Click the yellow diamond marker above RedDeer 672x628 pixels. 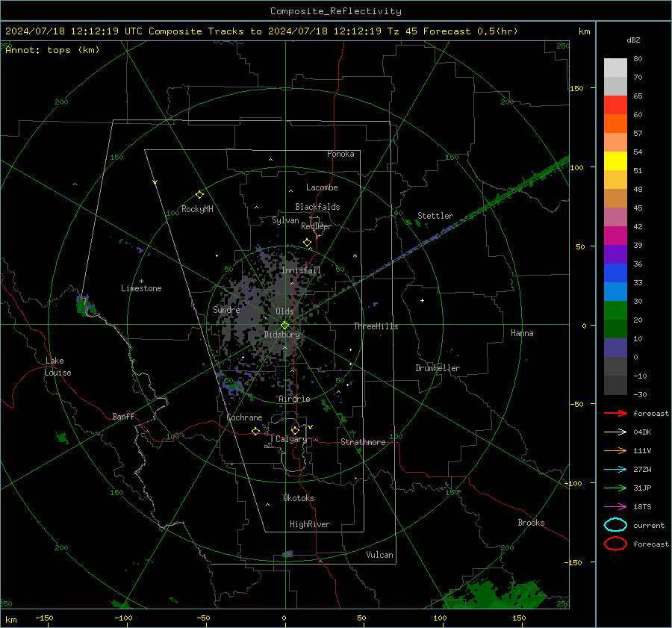tap(307, 243)
